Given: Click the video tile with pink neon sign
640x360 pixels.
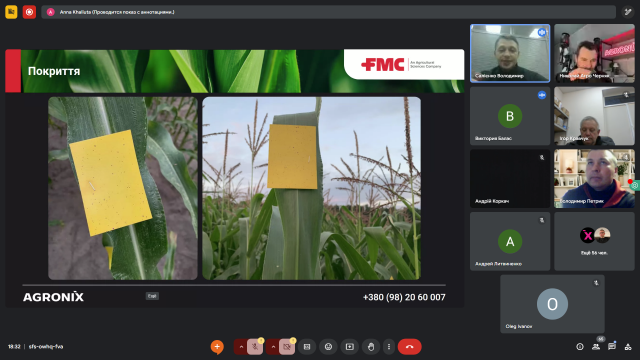Looking at the screenshot, I should [594, 53].
